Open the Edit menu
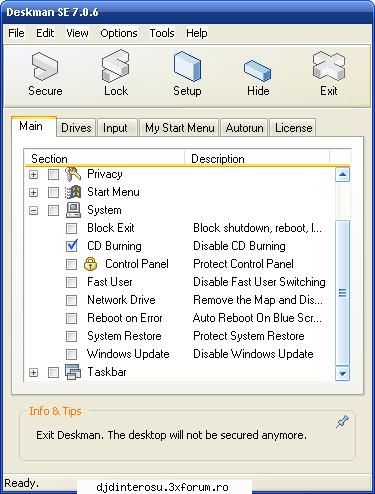 tap(45, 33)
